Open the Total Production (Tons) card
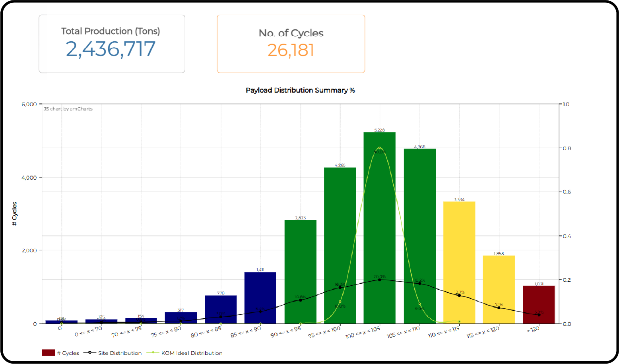Screen dimensions: 619x364 coord(112,44)
